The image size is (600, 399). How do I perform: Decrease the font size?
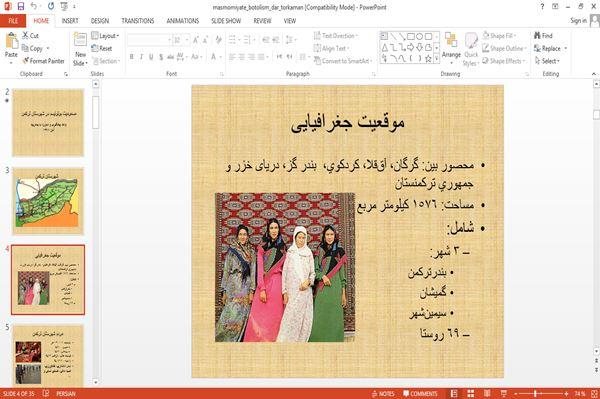(x=205, y=40)
